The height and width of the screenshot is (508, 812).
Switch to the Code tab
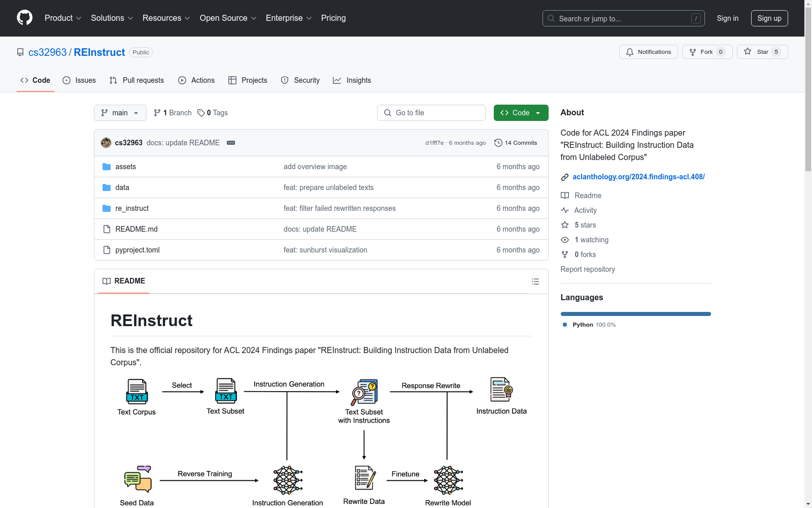coord(35,80)
